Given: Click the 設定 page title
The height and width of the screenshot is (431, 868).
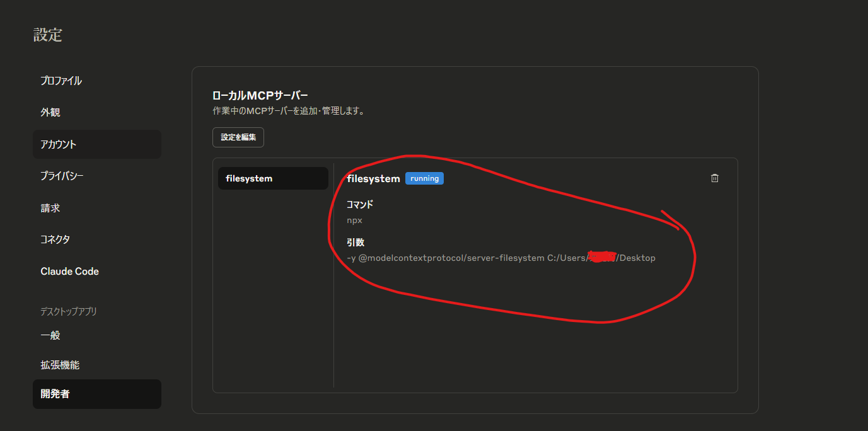Looking at the screenshot, I should [48, 35].
